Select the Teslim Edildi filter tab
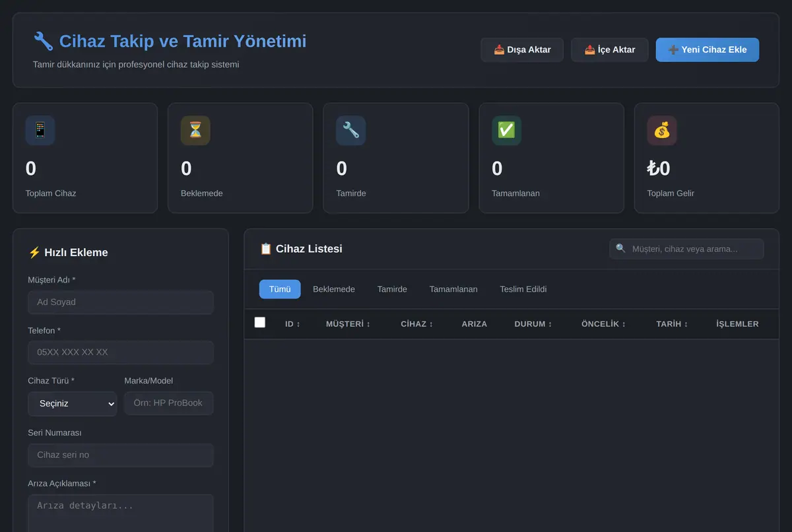 pyautogui.click(x=523, y=289)
